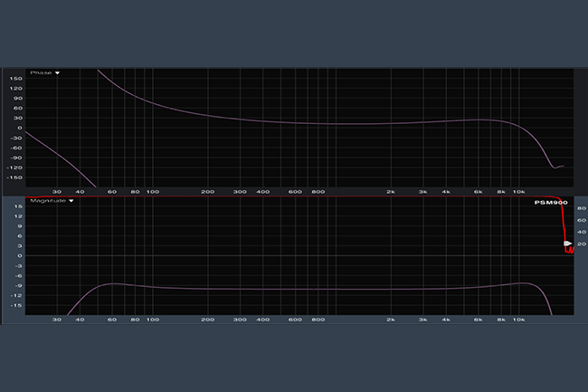588x392 pixels.
Task: Click the 20 mark on right coherence scale
Action: click(582, 244)
